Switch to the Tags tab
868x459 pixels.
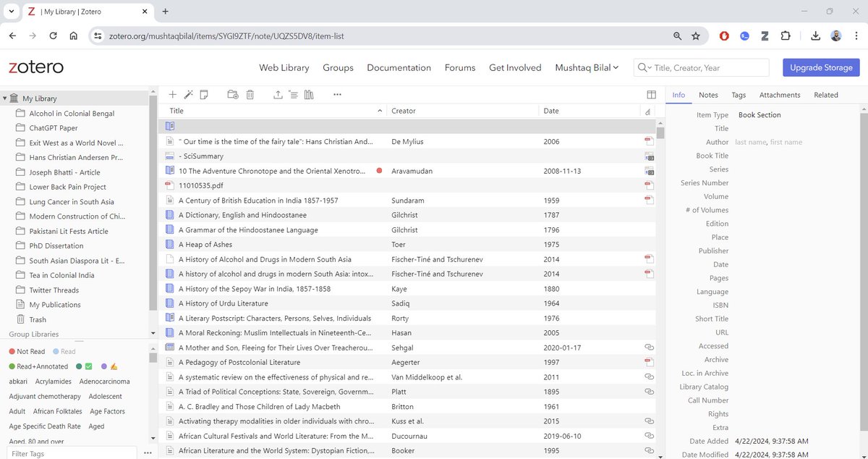[739, 95]
